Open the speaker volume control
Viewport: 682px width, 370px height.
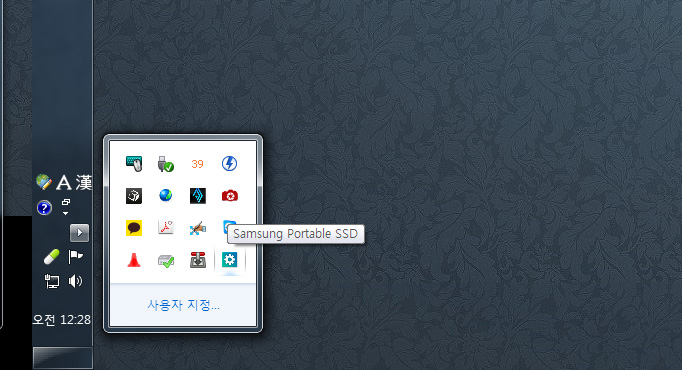[x=75, y=281]
